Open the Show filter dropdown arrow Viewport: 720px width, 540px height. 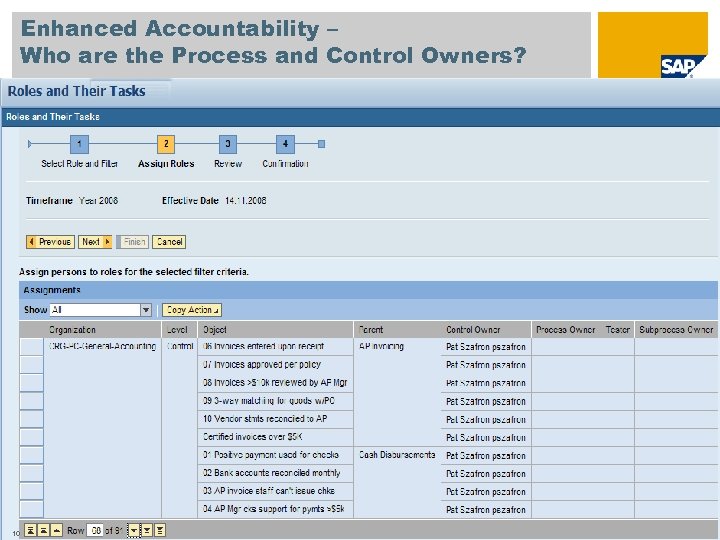[x=146, y=310]
